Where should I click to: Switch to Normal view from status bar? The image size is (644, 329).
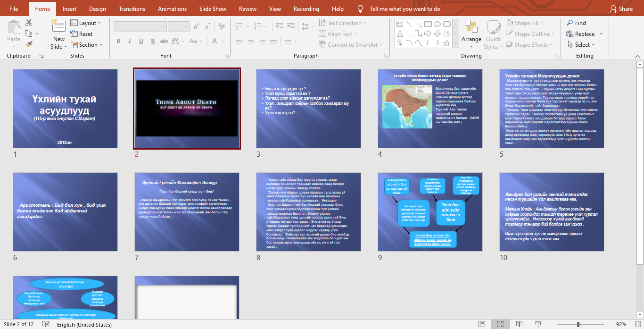[482, 324]
